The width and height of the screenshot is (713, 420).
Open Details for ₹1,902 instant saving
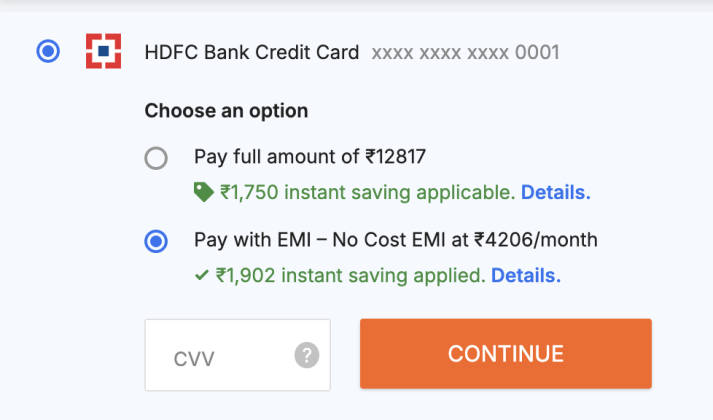[525, 275]
